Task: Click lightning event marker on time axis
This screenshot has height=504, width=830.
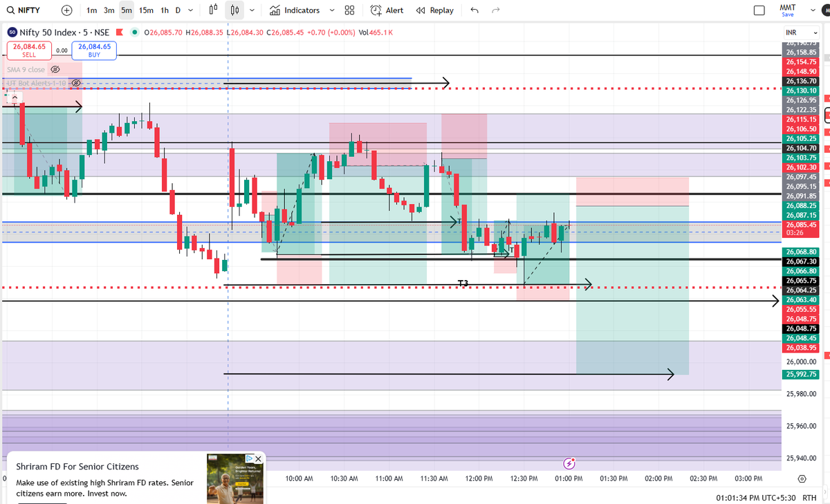Action: [x=570, y=463]
